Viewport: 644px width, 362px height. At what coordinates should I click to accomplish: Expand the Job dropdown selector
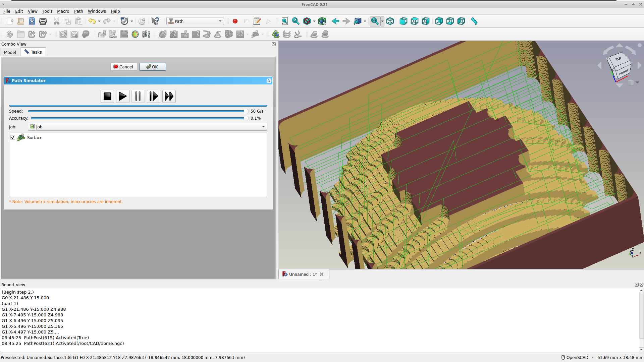click(x=264, y=127)
